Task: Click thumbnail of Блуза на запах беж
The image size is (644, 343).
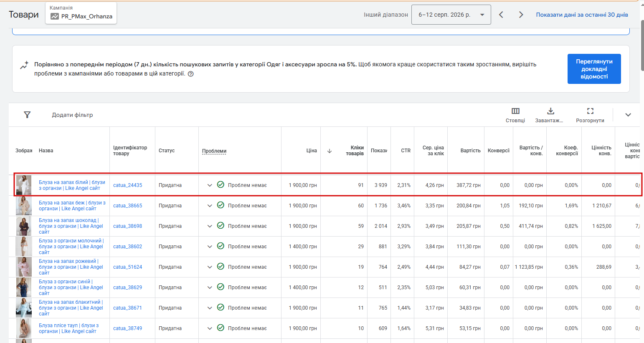Action: coord(24,206)
